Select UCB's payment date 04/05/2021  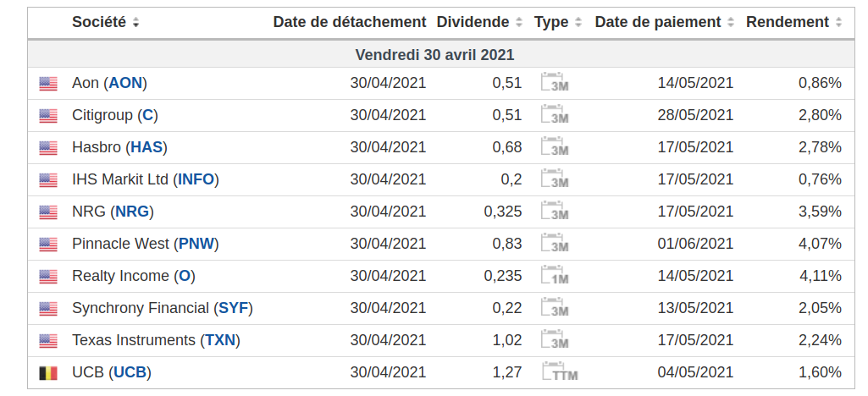(695, 372)
